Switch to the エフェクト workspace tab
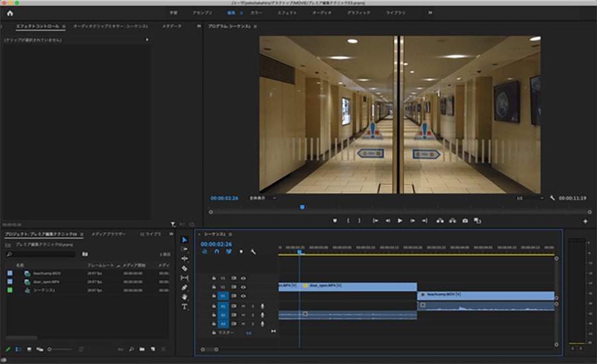 click(287, 13)
